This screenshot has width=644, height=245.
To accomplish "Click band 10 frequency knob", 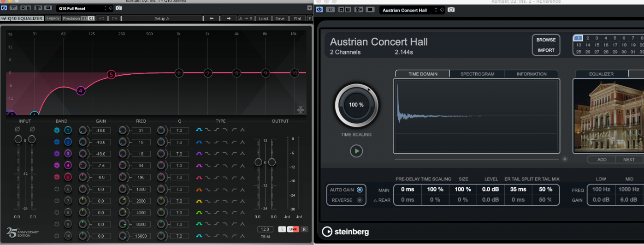I will (x=123, y=236).
